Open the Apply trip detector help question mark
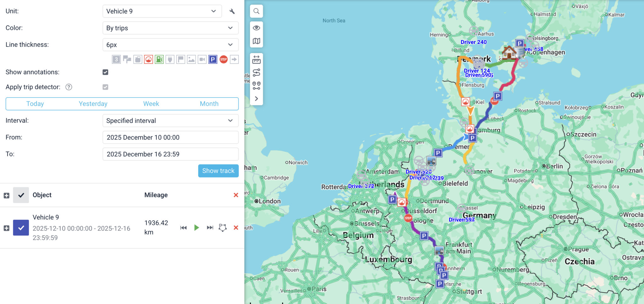644x304 pixels. pyautogui.click(x=69, y=87)
